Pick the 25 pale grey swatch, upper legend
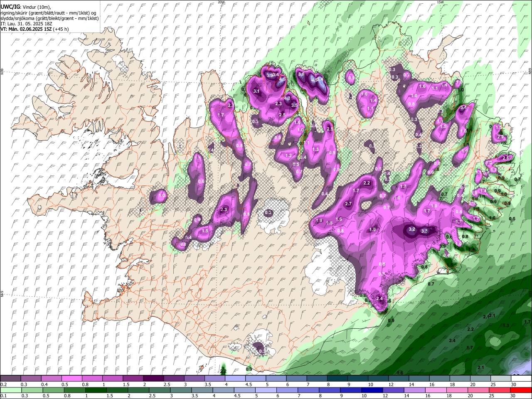Viewport: 532px width, 399px height. [x=501, y=379]
